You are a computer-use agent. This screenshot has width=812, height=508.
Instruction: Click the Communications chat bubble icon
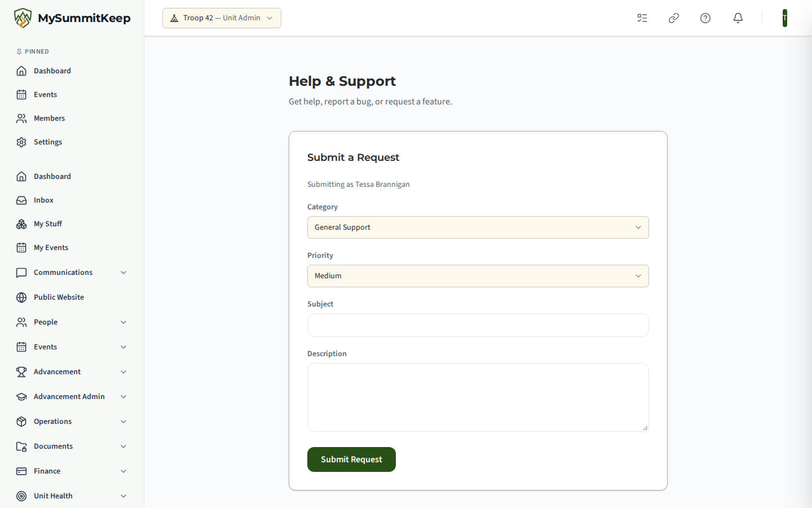21,273
